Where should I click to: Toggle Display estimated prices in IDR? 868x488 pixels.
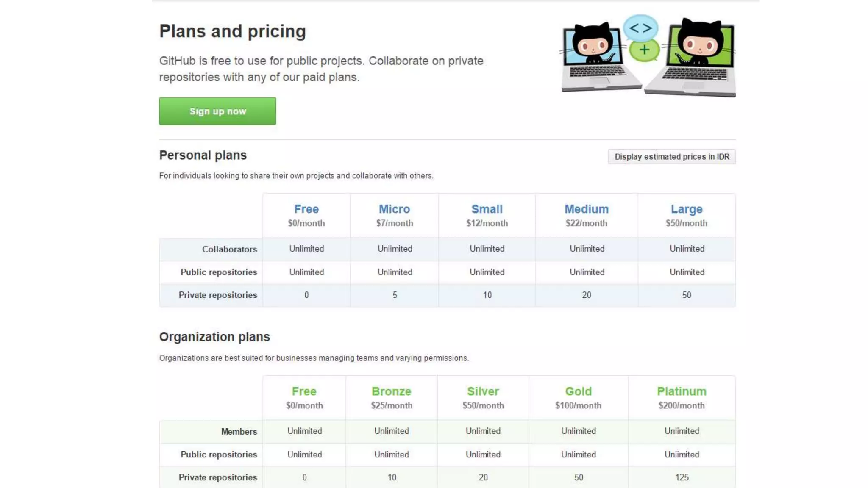672,157
